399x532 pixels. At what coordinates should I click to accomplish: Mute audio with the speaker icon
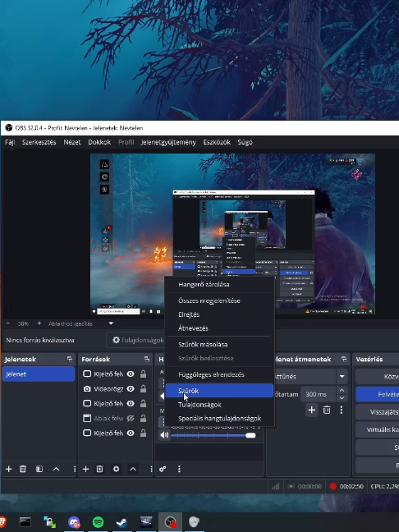(164, 435)
